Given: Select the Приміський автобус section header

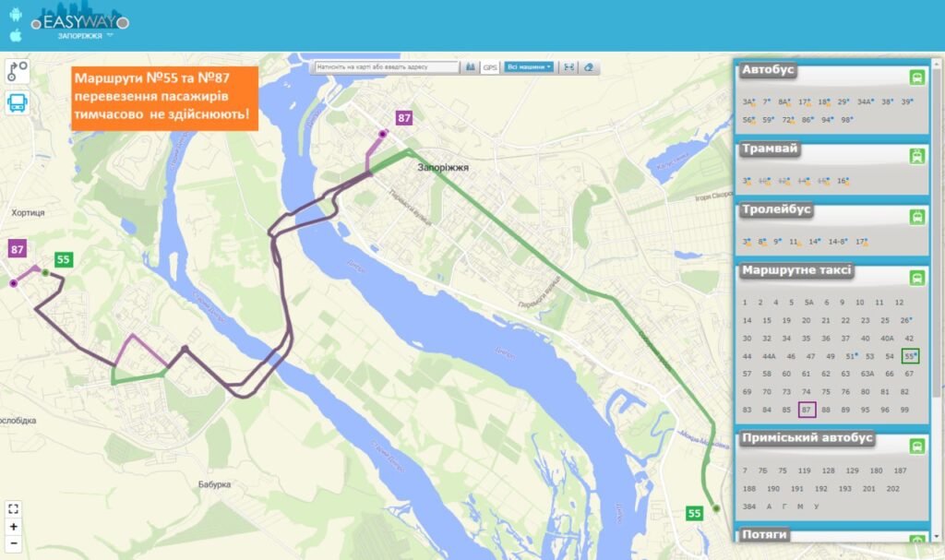Looking at the screenshot, I should pos(807,438).
